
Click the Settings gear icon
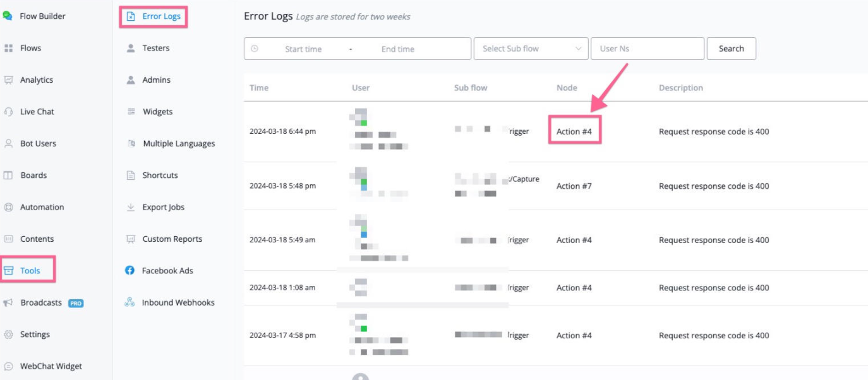(x=8, y=335)
